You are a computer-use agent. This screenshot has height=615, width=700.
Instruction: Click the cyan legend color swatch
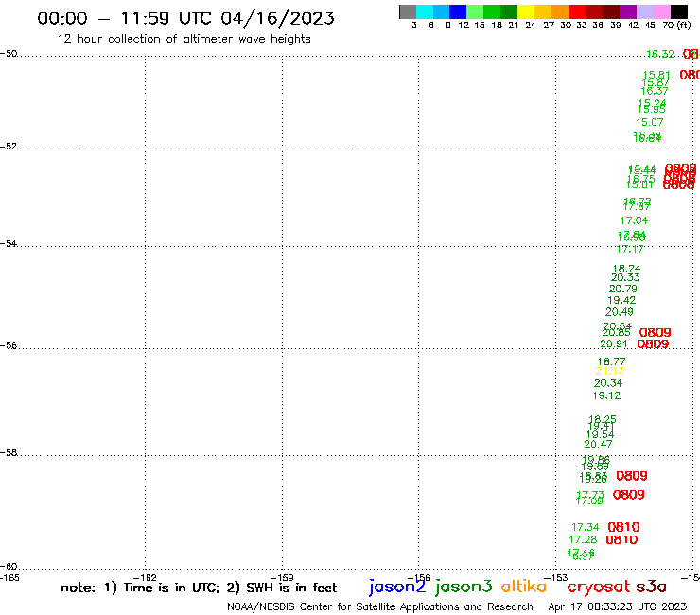tap(425, 11)
